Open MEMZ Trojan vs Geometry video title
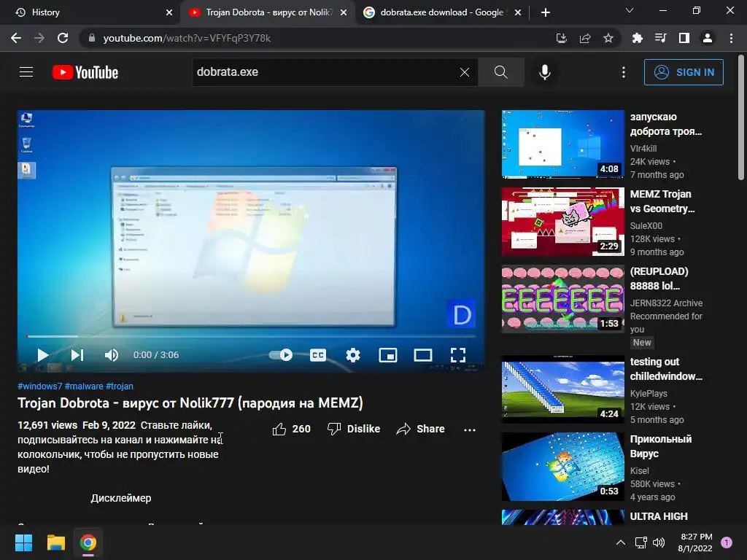This screenshot has width=747, height=560. pos(662,201)
